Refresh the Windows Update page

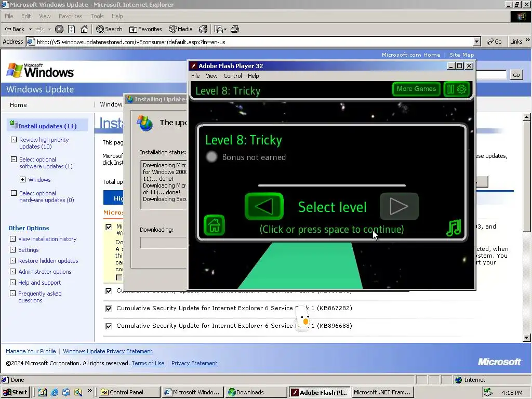[72, 29]
